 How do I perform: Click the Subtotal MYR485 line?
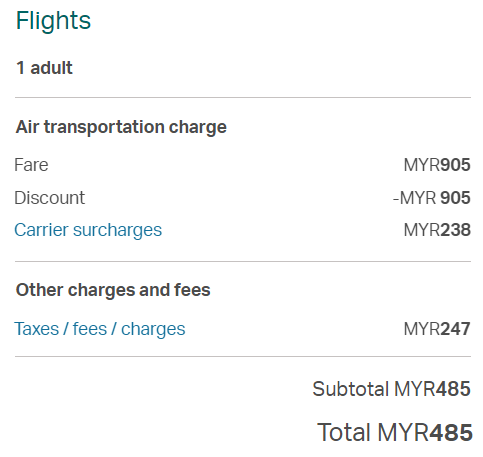(391, 389)
